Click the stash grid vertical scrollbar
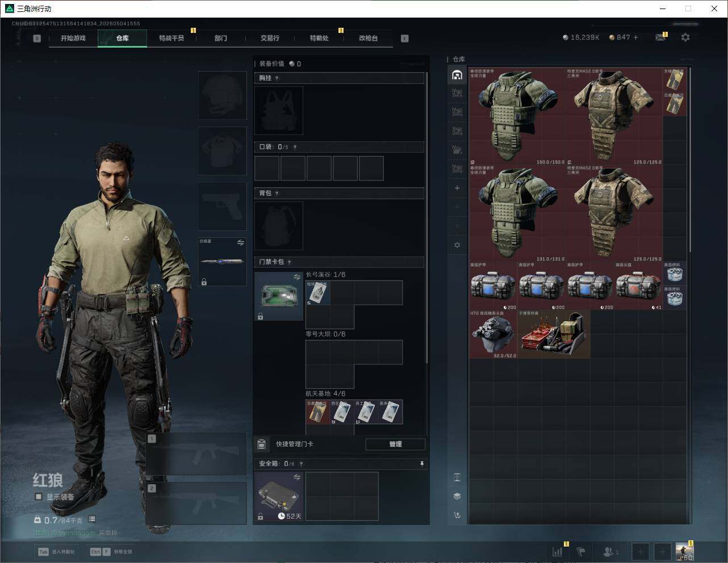The height and width of the screenshot is (563, 728). coord(691,160)
